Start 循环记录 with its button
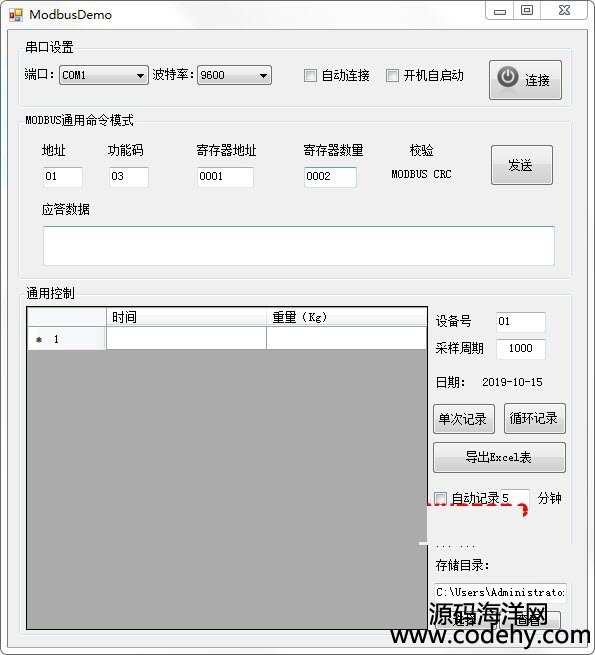This screenshot has height=655, width=595. [x=535, y=418]
